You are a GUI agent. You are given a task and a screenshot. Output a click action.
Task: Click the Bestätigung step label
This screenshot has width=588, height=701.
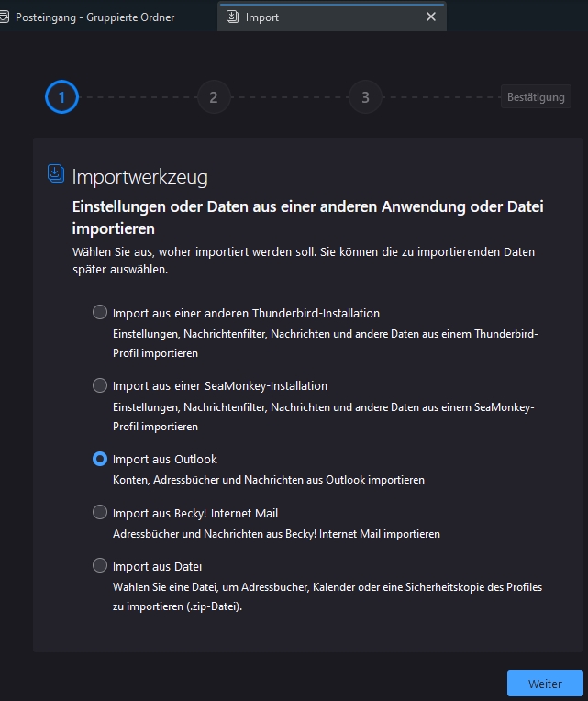(536, 97)
